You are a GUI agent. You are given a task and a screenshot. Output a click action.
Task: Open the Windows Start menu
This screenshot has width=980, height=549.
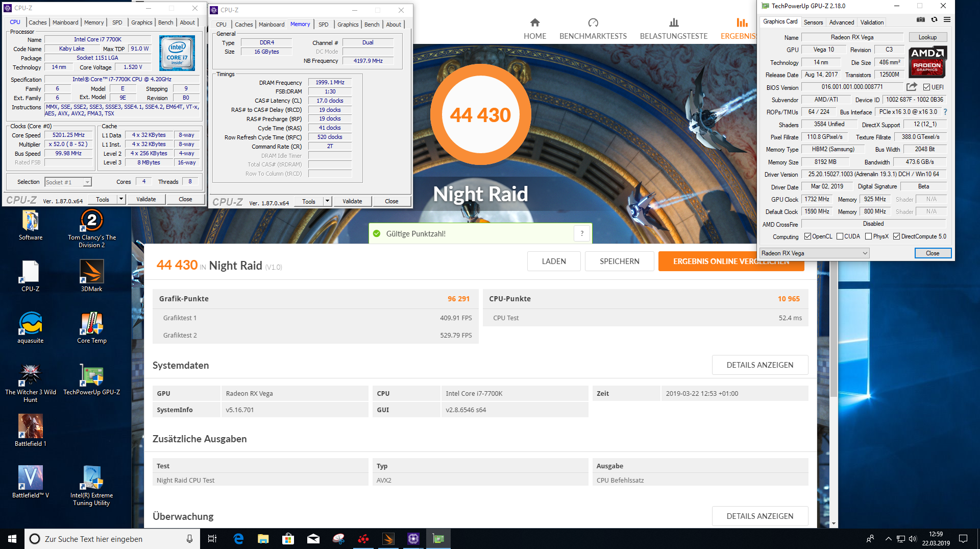[x=12, y=539]
